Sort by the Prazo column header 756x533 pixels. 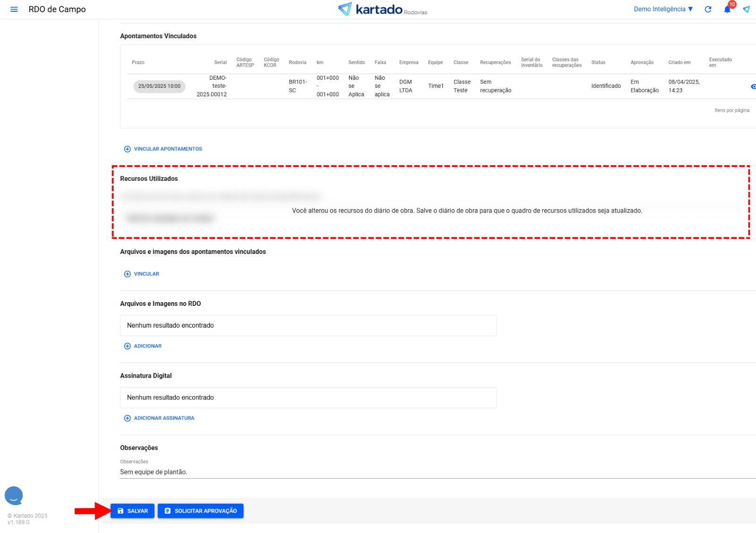[x=138, y=63]
